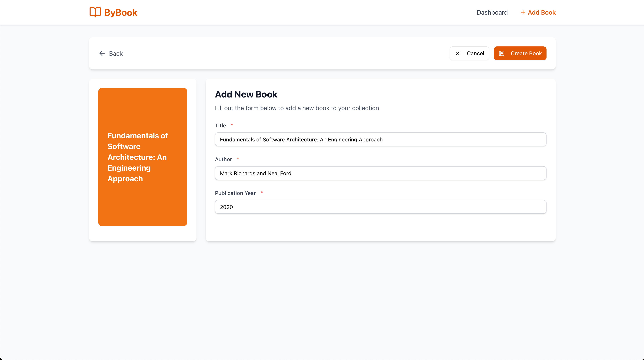Click the Title field label
The height and width of the screenshot is (360, 644).
pos(220,126)
